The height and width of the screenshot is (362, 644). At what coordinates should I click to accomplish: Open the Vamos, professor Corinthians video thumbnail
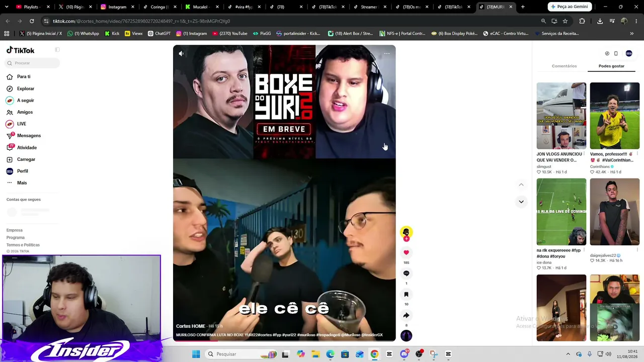click(614, 116)
